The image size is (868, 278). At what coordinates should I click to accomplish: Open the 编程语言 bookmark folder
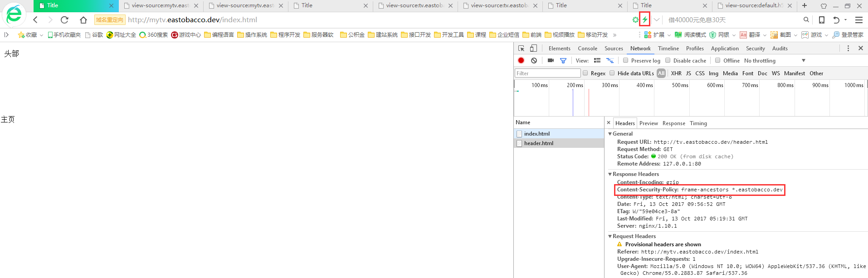pyautogui.click(x=219, y=34)
